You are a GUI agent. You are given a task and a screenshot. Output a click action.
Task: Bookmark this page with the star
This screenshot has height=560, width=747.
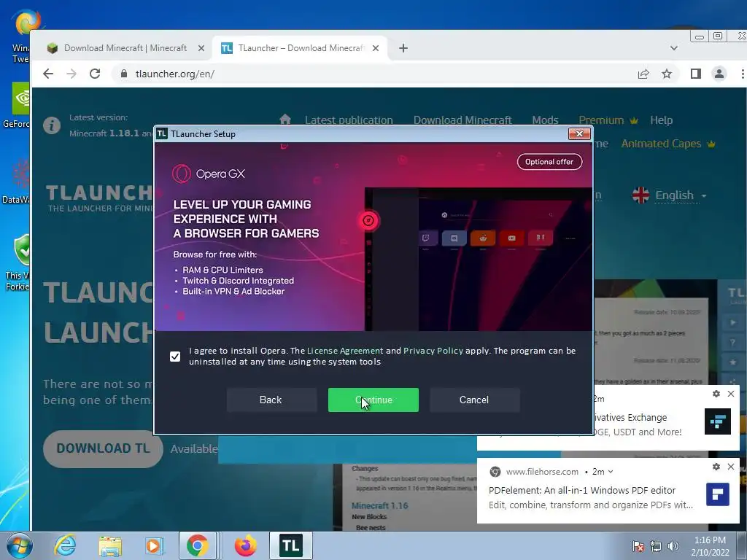click(x=667, y=74)
